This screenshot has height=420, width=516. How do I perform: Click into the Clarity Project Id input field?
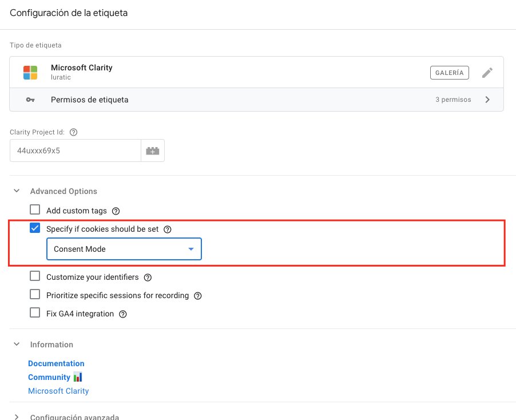pos(76,150)
